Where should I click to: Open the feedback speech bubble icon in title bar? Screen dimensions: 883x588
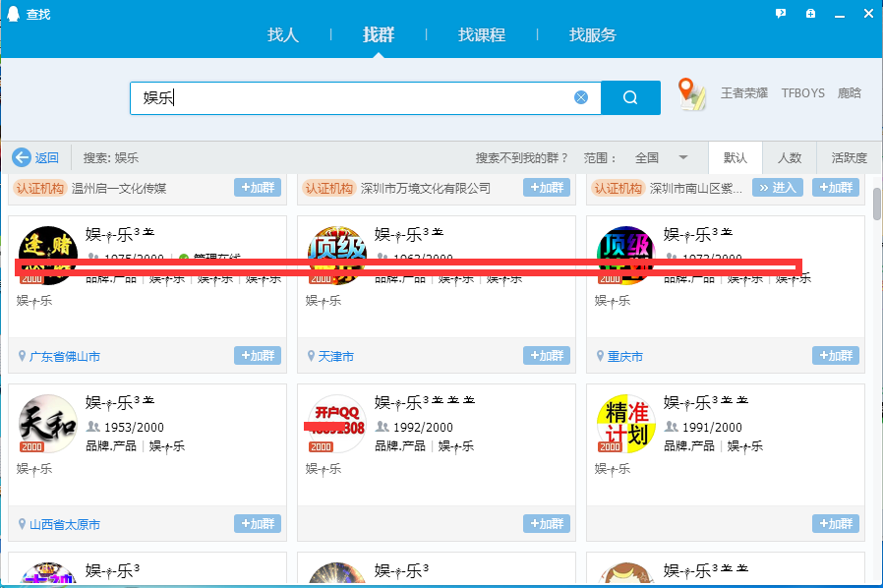coord(781,14)
